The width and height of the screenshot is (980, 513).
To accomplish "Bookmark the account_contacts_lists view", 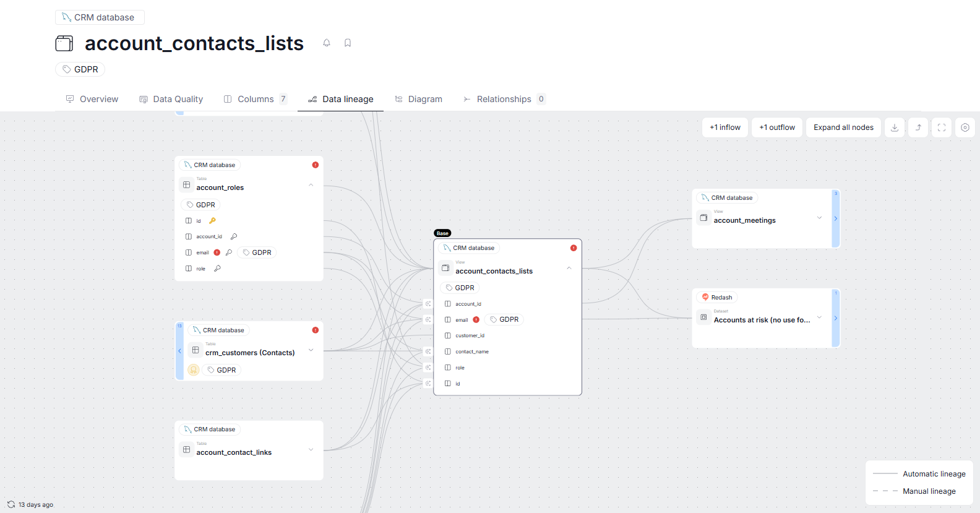I will tap(348, 43).
